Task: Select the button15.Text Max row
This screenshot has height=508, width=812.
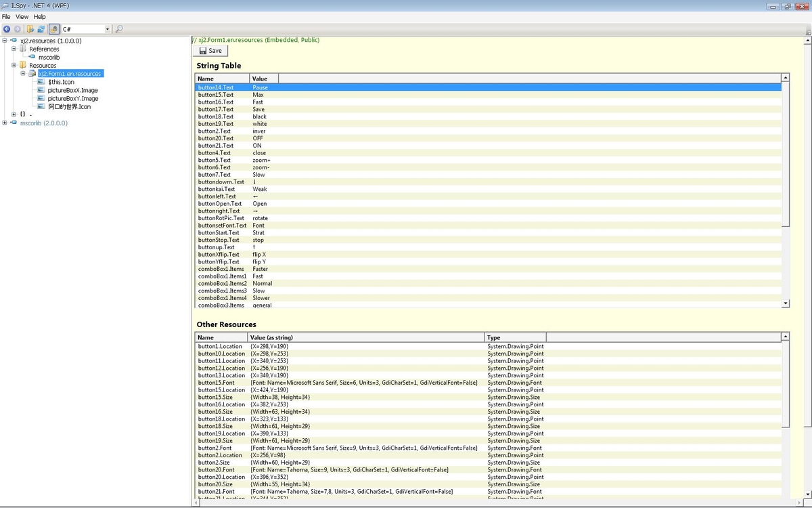Action: point(488,95)
